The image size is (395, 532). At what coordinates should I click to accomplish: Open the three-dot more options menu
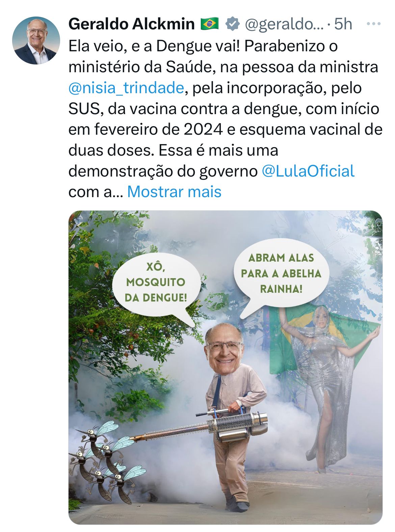pyautogui.click(x=374, y=24)
